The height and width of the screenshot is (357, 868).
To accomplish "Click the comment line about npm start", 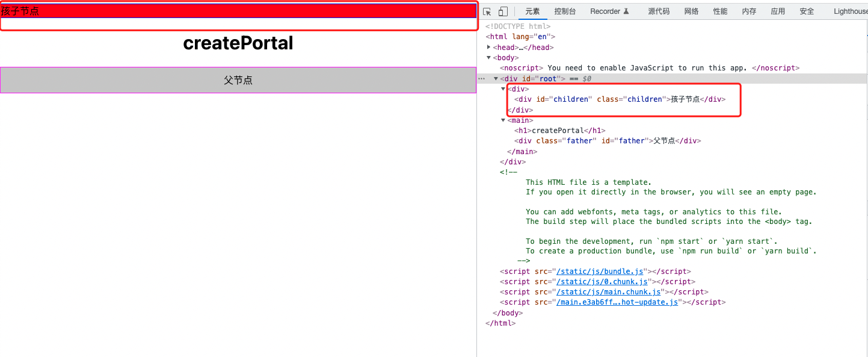I will pyautogui.click(x=653, y=241).
